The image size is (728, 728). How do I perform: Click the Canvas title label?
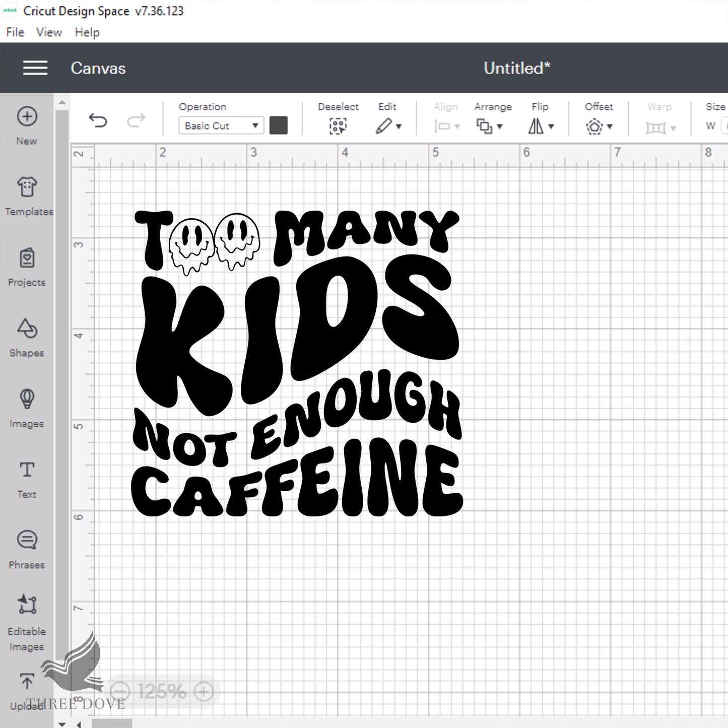[x=98, y=68]
